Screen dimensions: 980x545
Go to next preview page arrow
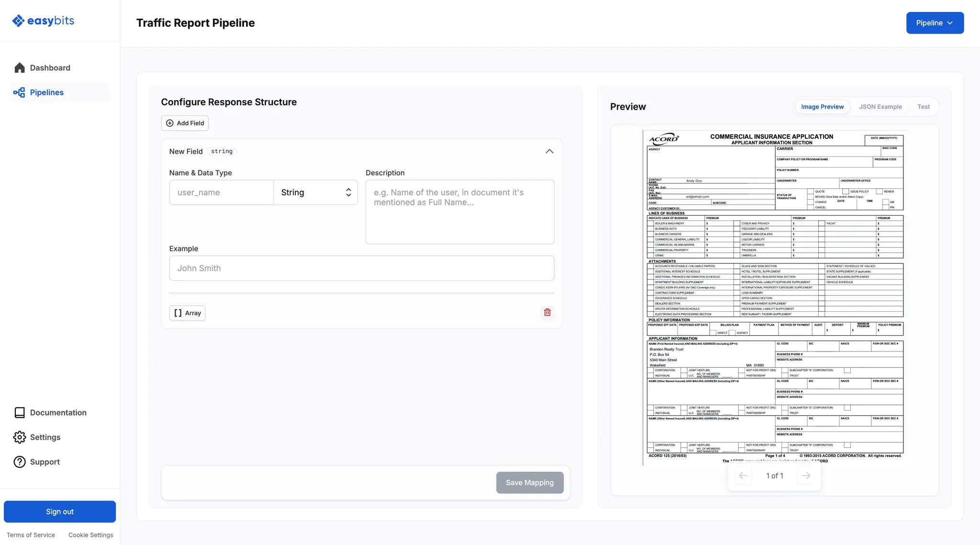[806, 476]
